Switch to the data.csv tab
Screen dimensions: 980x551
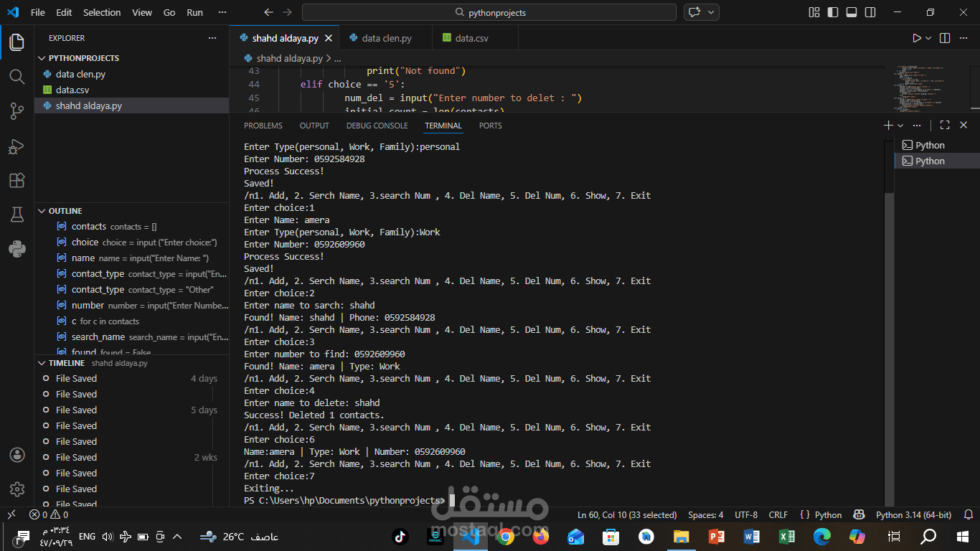coord(473,37)
